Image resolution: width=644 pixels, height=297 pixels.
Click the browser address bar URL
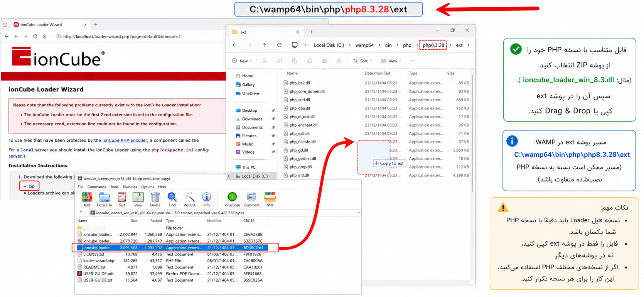click(x=122, y=37)
